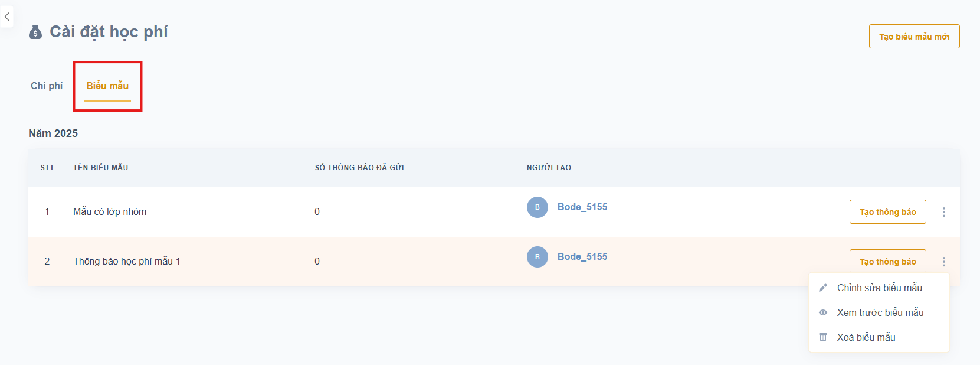Select the Mẫu có lớp nhóm template name

coord(110,212)
